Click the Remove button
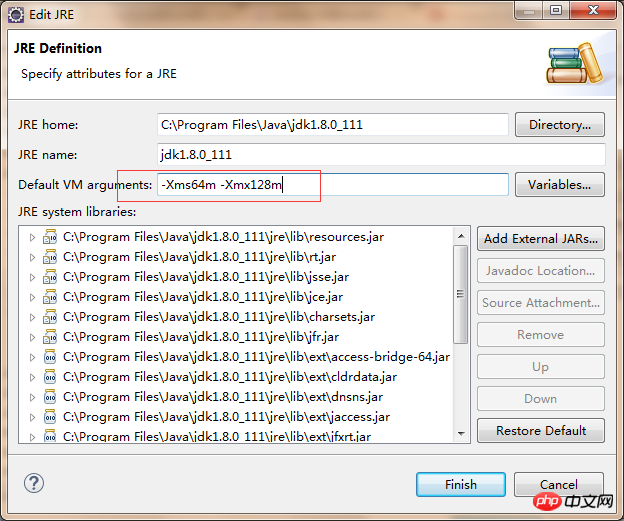Screen dimensions: 624x521 541,335
